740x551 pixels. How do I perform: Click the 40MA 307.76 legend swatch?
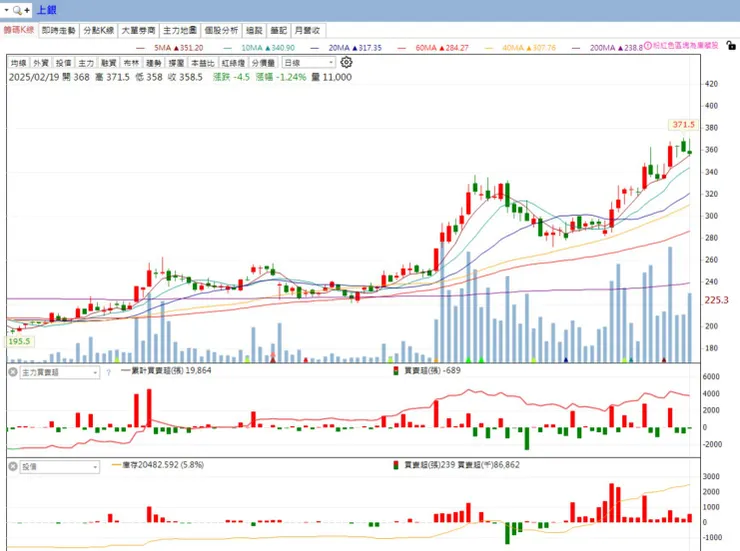tap(488, 48)
